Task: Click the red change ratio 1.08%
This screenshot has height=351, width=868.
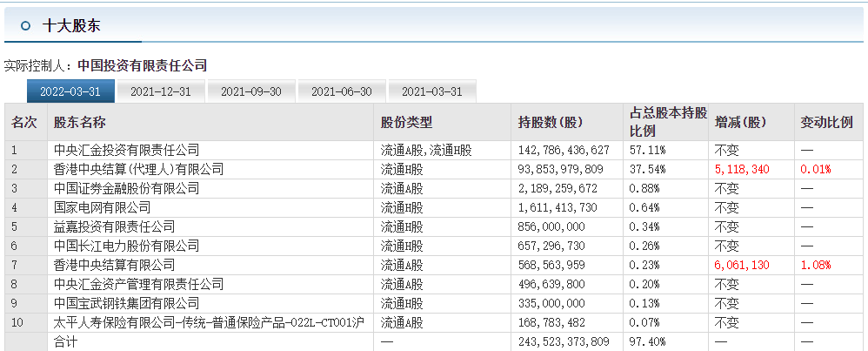Action: [x=816, y=265]
